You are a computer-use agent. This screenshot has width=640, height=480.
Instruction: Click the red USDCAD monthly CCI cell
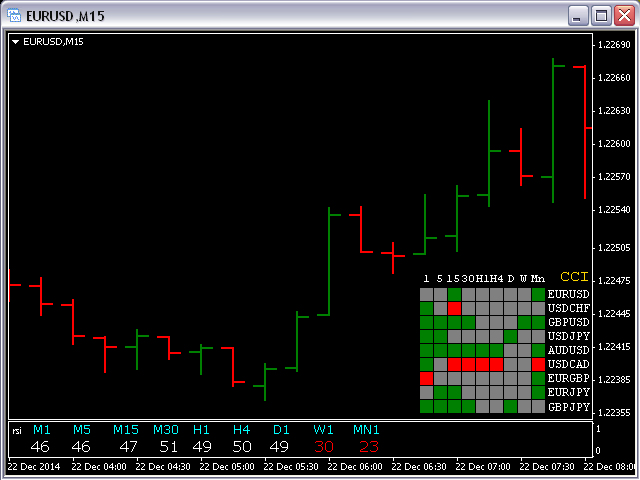coord(538,364)
